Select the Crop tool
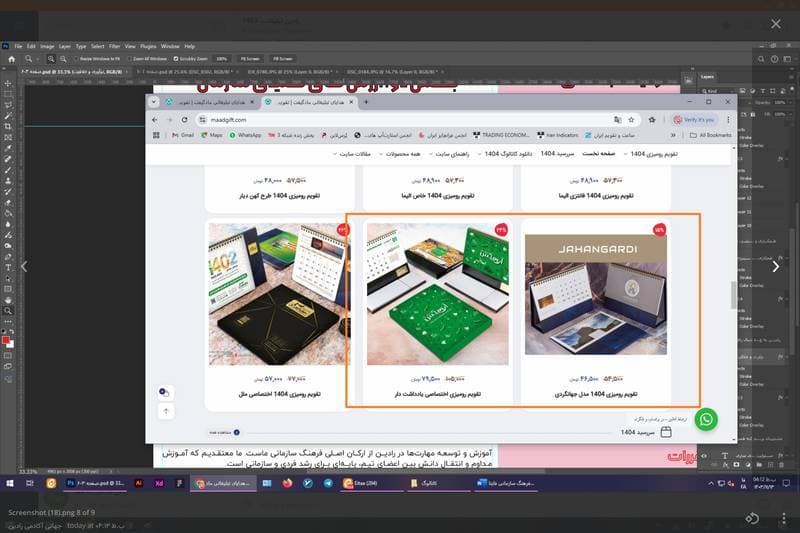The height and width of the screenshot is (533, 800). tap(8, 126)
